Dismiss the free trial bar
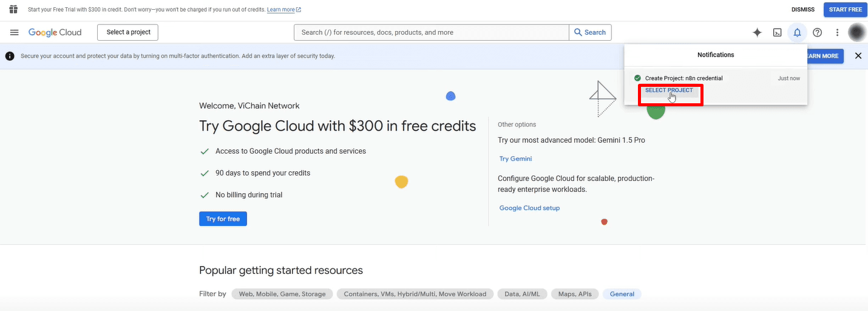This screenshot has height=311, width=868. point(803,10)
